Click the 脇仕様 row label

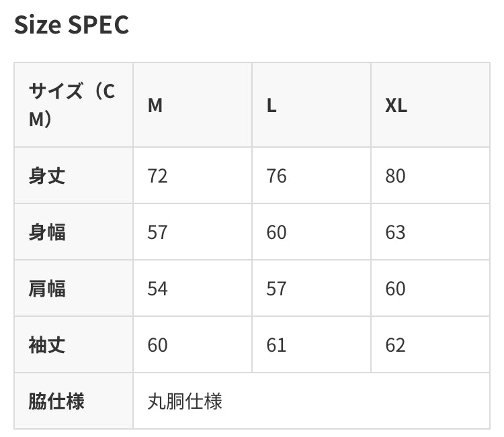point(56,401)
